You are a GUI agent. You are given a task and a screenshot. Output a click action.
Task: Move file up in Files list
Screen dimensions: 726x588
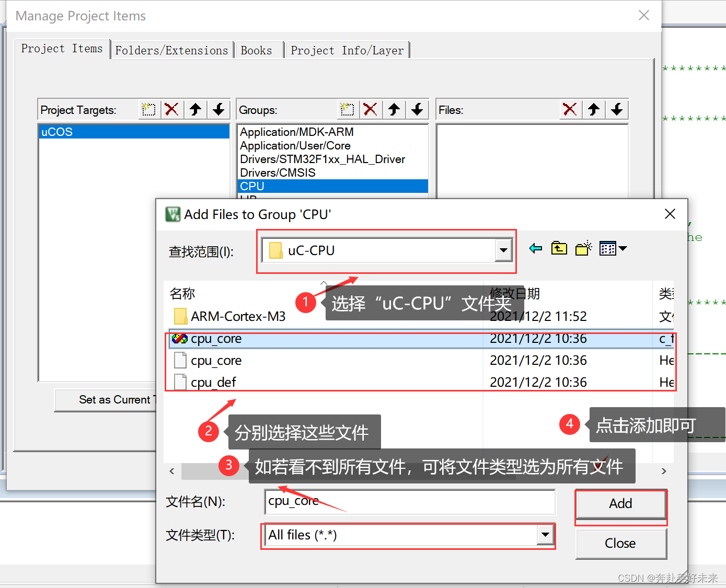[x=594, y=110]
